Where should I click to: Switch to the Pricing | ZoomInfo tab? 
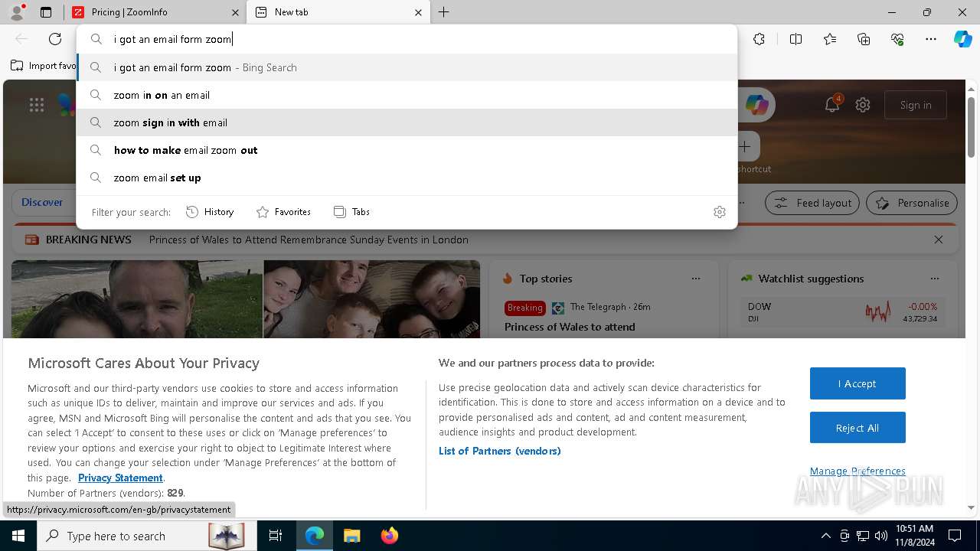point(154,12)
